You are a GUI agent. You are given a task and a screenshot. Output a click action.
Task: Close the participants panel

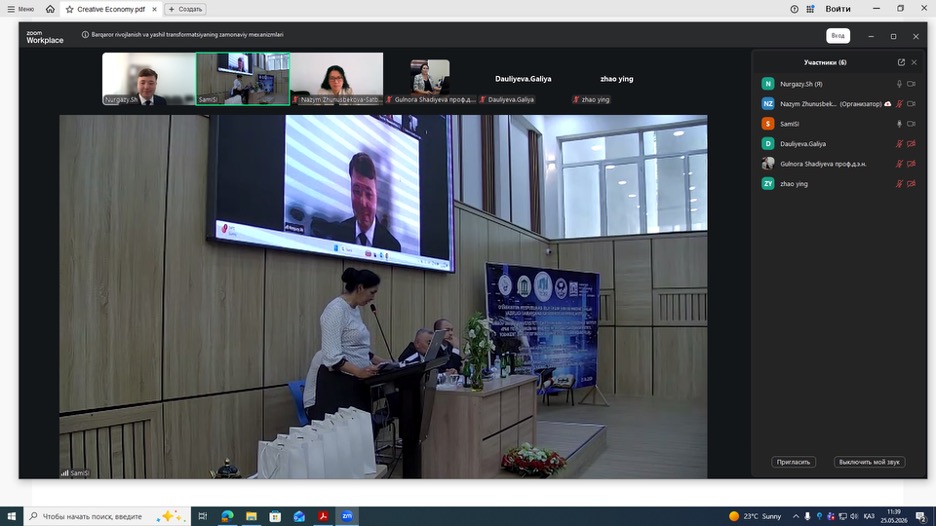tap(914, 62)
